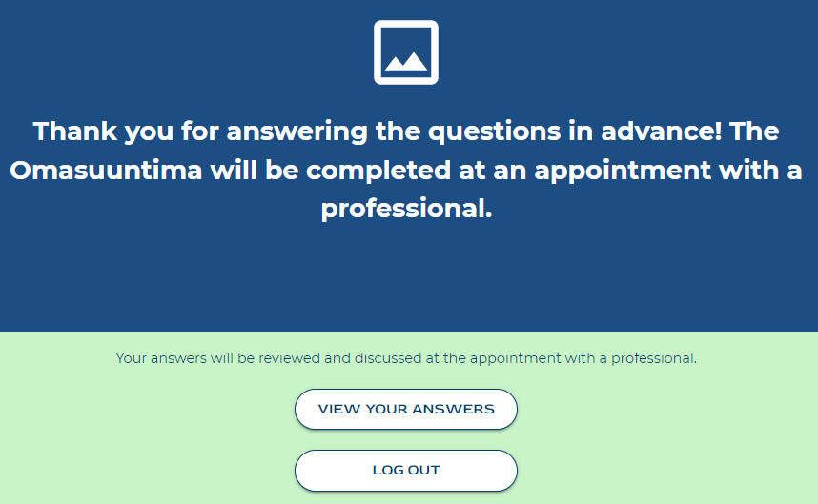Click the image placeholder icon at top
818x504 pixels.
406,52
